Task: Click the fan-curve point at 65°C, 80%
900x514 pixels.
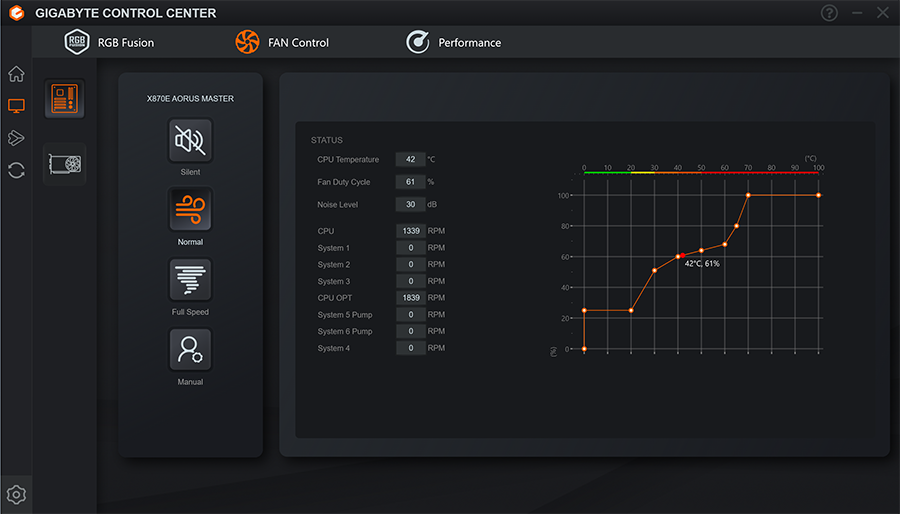Action: (x=736, y=226)
